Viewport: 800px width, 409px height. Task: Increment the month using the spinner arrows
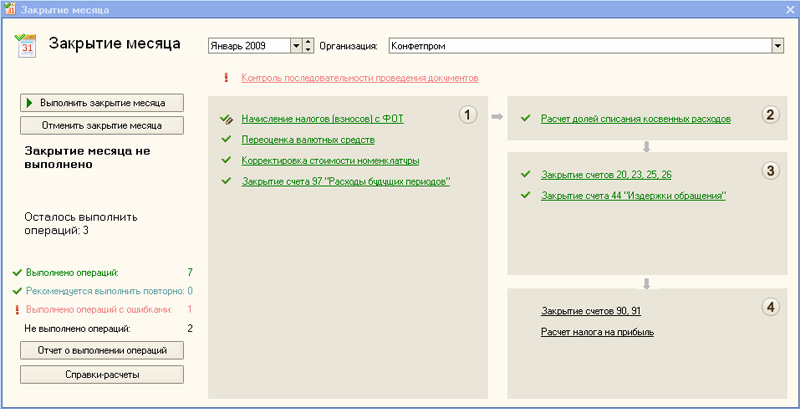(309, 42)
